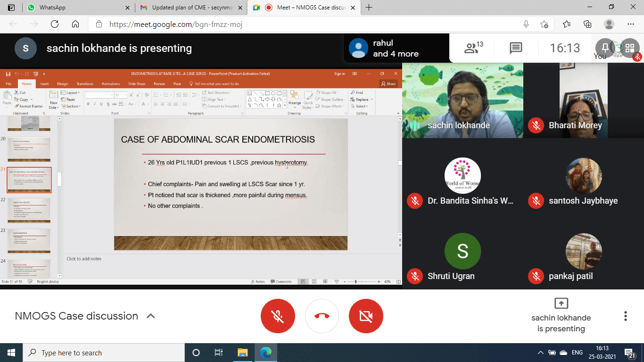Expand the NMOGS Case discussion details chevron
Viewport: 644px width, 362px height.
pyautogui.click(x=151, y=316)
